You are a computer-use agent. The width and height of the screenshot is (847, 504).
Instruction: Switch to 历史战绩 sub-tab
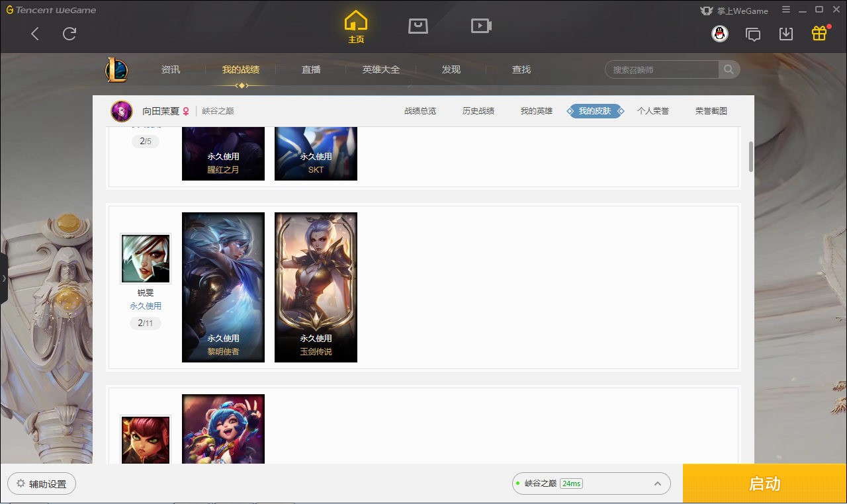coord(478,111)
